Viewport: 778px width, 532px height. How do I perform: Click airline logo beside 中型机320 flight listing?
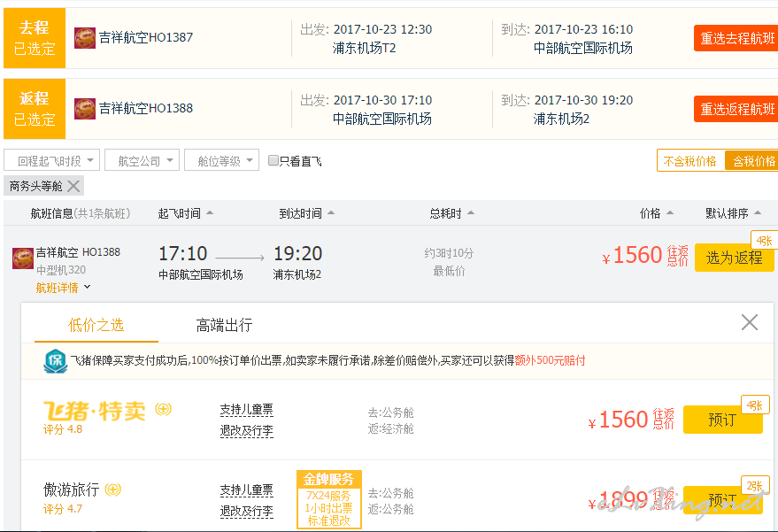23,258
